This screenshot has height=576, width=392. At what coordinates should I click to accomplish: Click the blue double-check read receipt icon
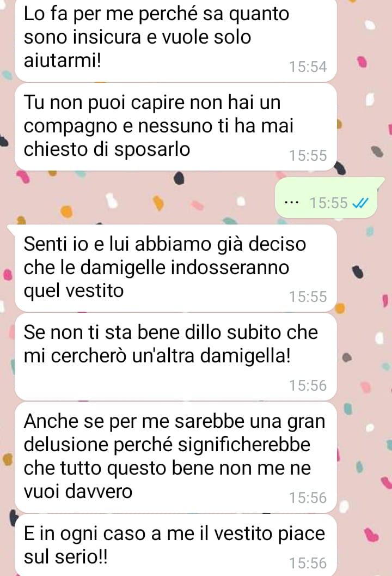(360, 203)
